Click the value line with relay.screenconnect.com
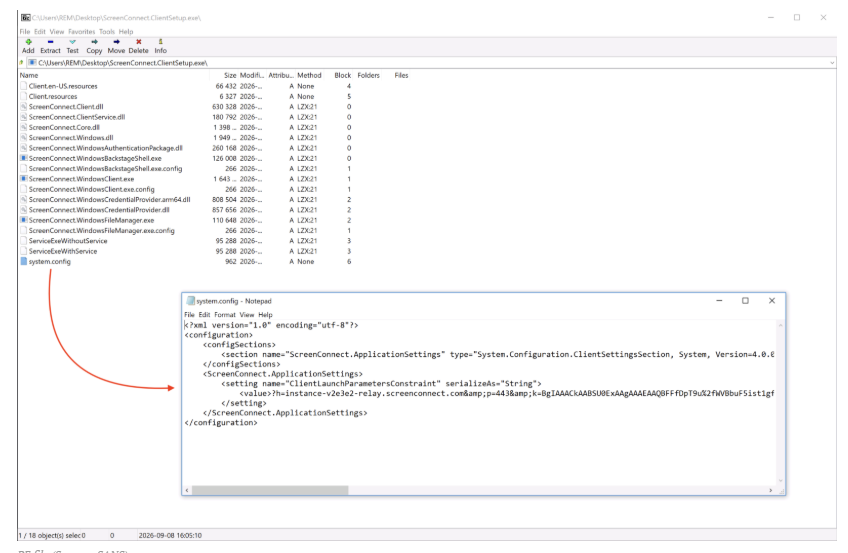This screenshot has width=848, height=553. coord(507,394)
